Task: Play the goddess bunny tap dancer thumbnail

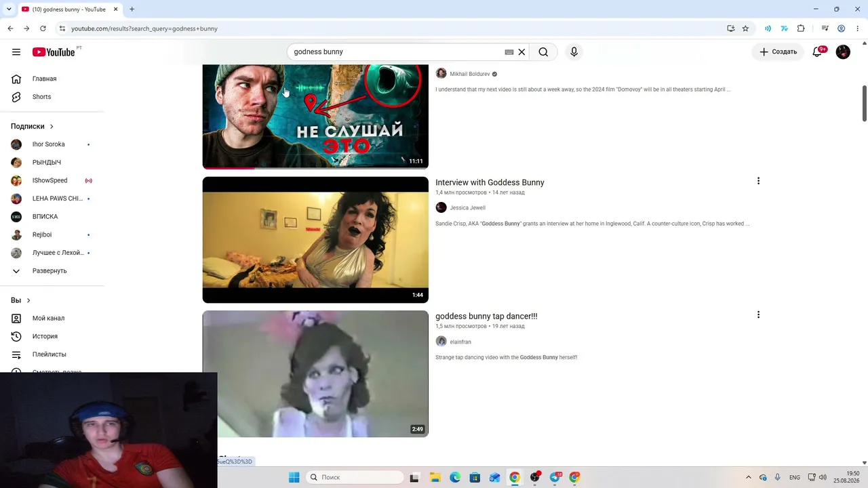Action: tap(315, 373)
